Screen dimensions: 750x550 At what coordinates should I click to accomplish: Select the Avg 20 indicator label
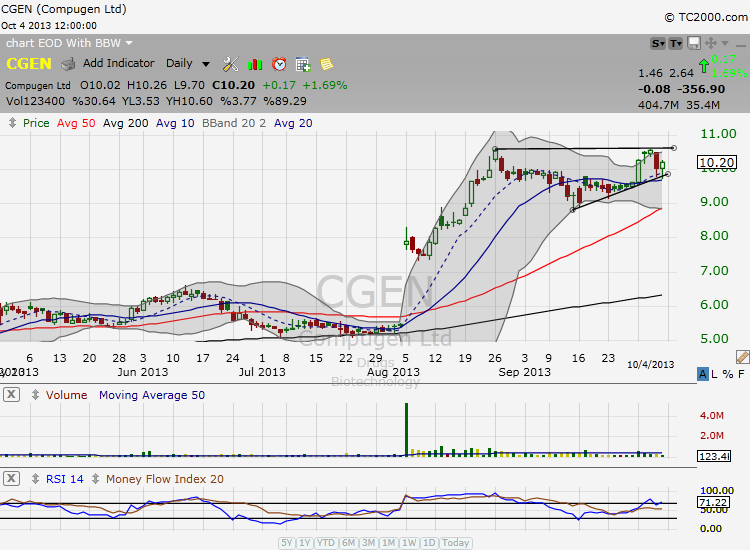pos(293,123)
